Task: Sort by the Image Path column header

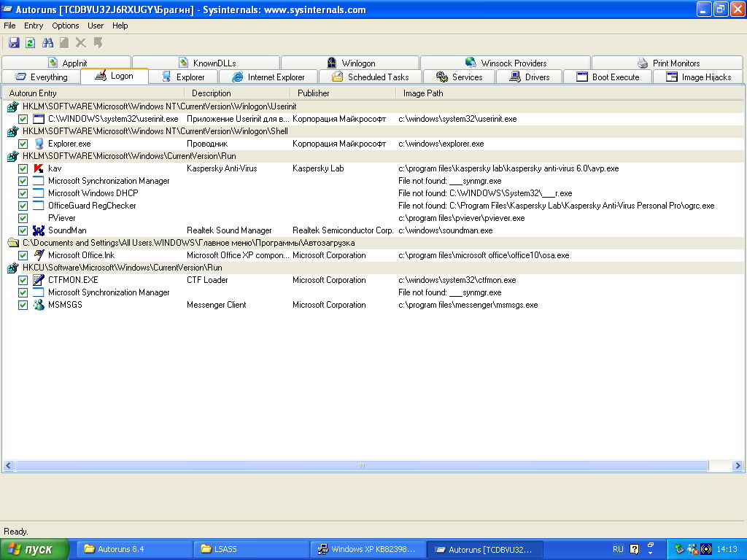Action: coord(570,93)
